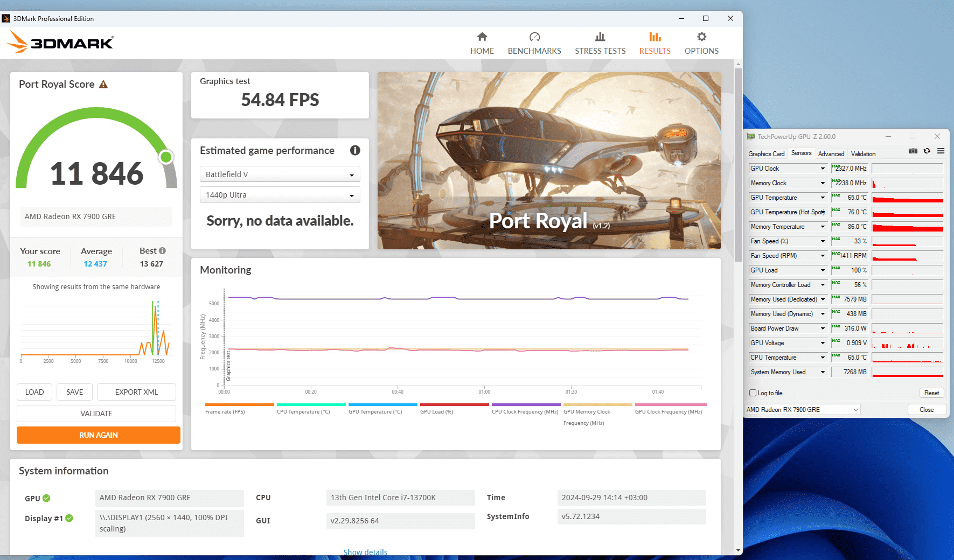954x560 pixels.
Task: Enable the Log to file checkbox
Action: point(753,393)
